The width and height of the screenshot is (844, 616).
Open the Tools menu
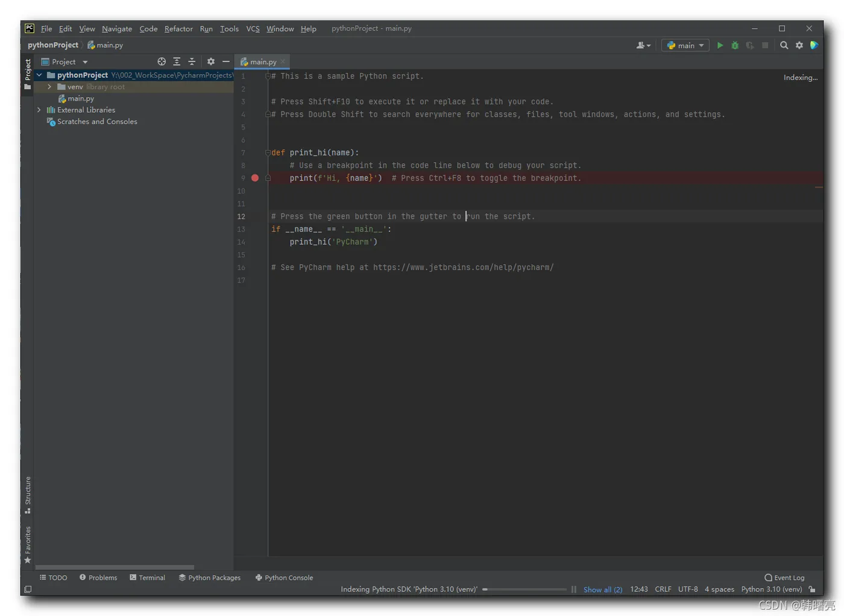(229, 28)
